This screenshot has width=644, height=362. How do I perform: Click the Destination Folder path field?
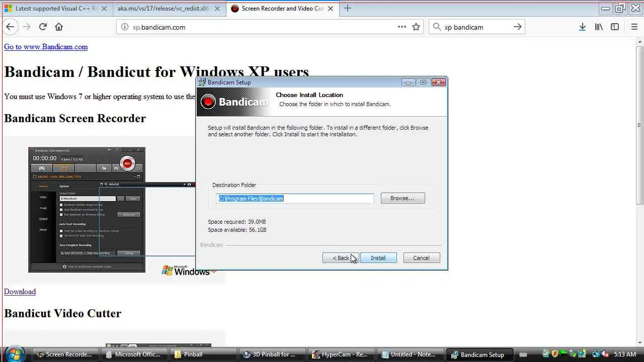[x=295, y=199]
